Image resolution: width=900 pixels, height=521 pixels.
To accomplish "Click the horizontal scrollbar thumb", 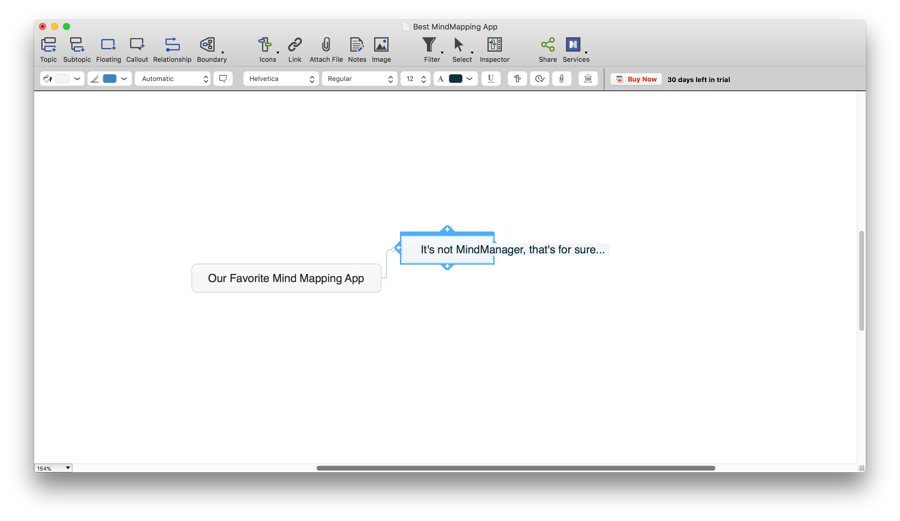I will (x=515, y=468).
